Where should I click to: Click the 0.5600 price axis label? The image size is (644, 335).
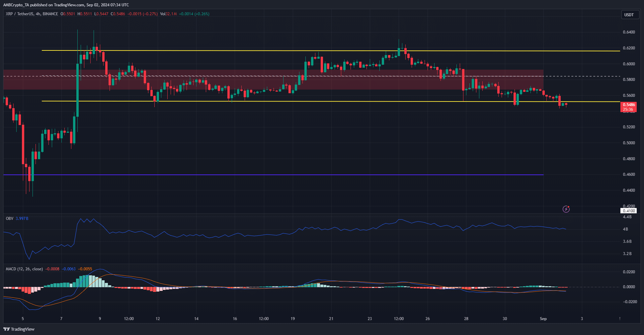click(x=629, y=96)
